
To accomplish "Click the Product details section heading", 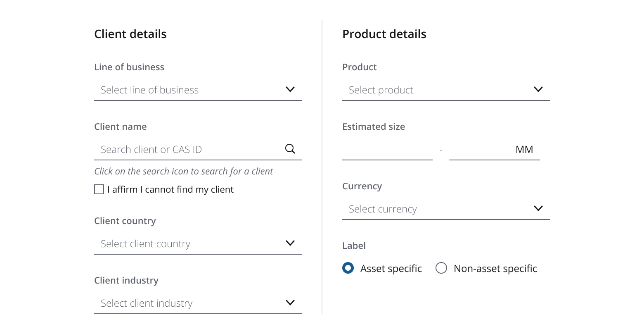I will click(x=384, y=34).
